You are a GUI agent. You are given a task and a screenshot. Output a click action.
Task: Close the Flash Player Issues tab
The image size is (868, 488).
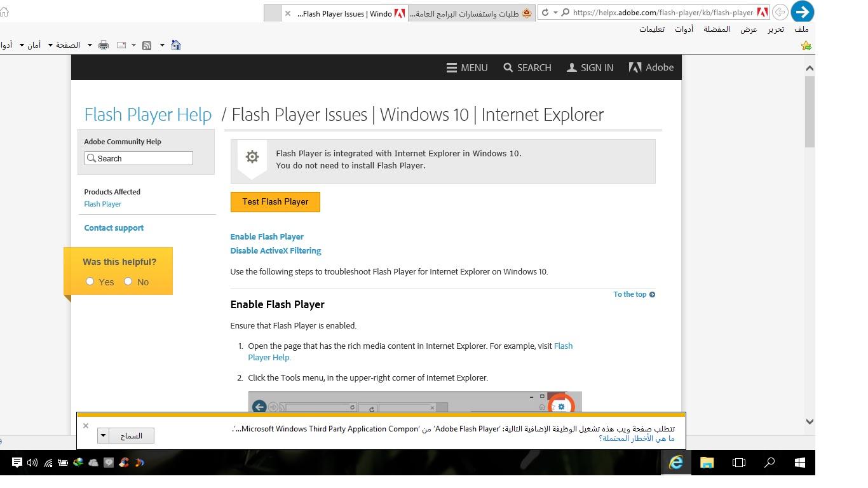[x=288, y=13]
